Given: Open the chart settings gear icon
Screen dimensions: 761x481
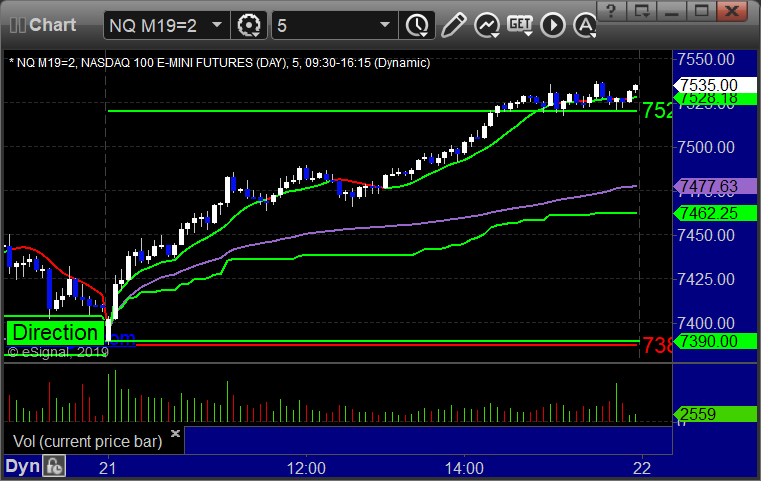Looking at the screenshot, I should [x=249, y=25].
